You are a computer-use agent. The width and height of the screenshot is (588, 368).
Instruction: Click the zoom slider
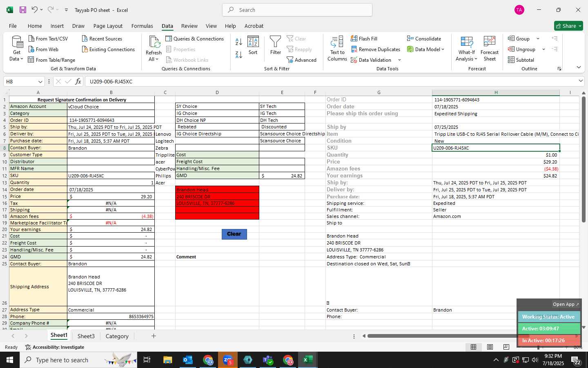tap(538, 347)
